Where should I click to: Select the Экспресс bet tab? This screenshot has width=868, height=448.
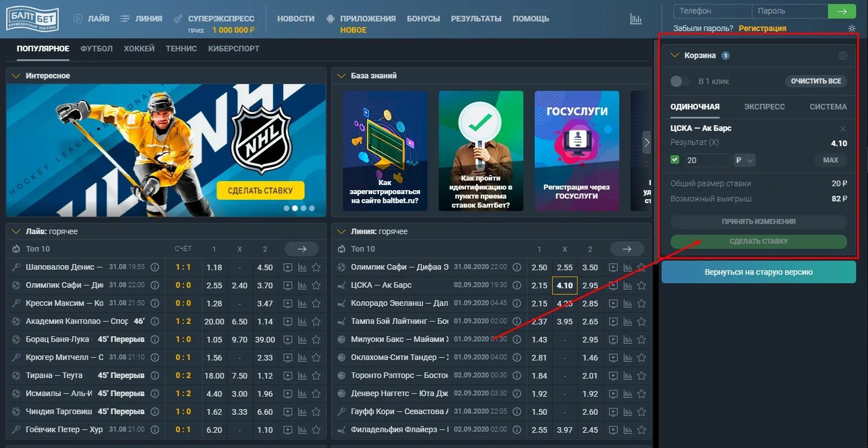click(764, 107)
